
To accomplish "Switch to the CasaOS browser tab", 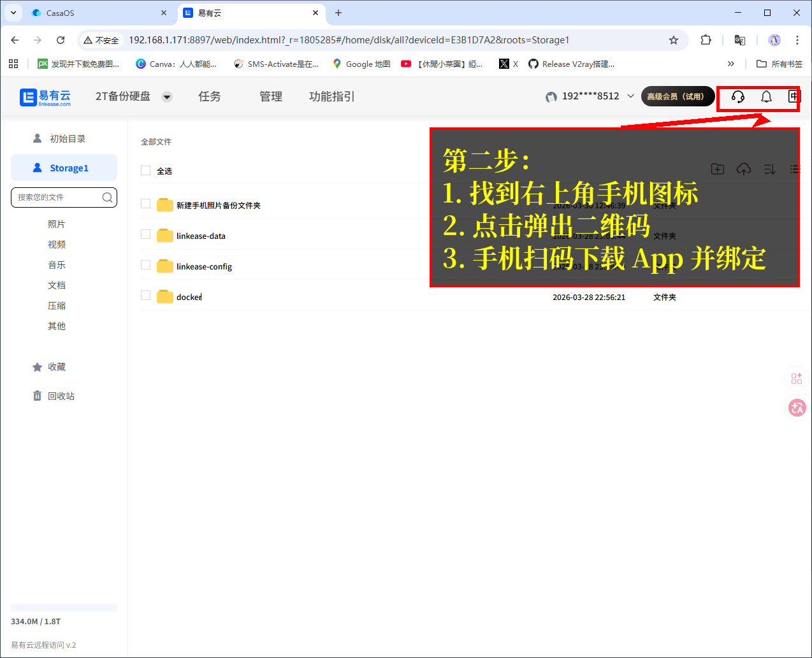I will click(99, 13).
